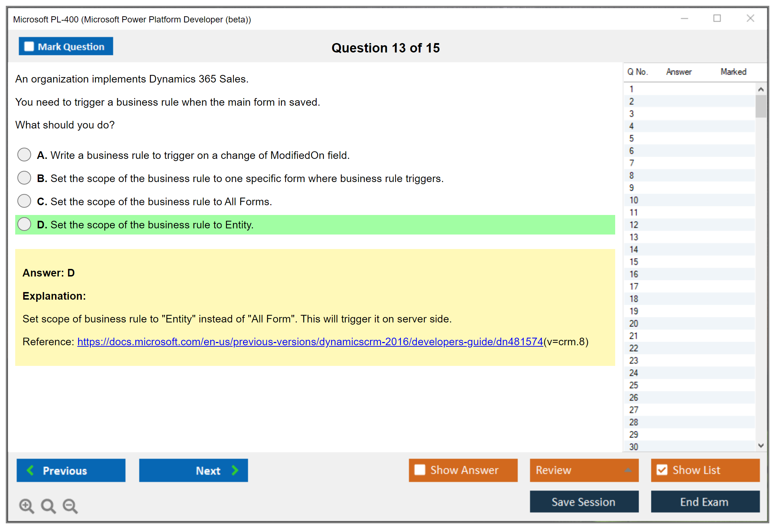This screenshot has width=778, height=532.
Task: Enable the Show Answer checkbox
Action: coord(420,470)
